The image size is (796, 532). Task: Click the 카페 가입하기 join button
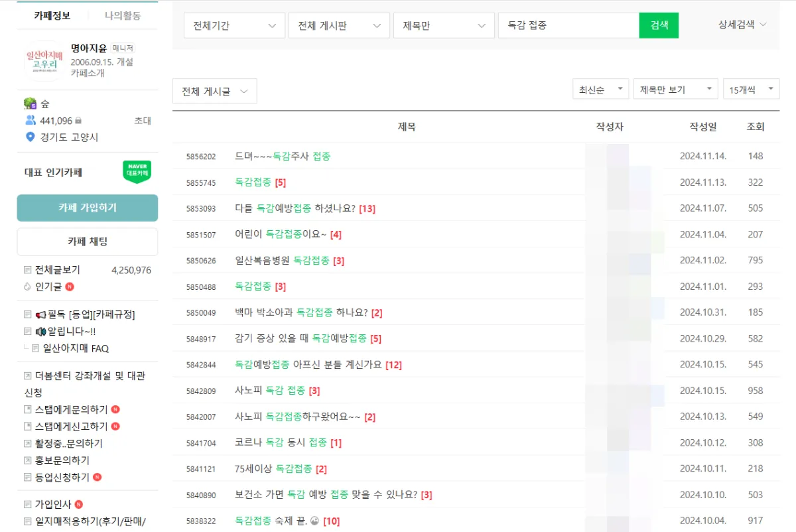87,208
